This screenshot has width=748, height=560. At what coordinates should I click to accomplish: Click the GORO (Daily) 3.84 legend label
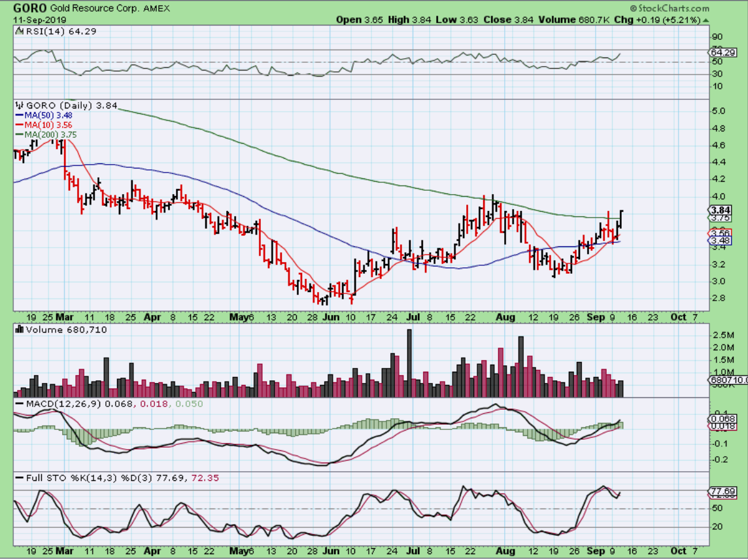[x=71, y=106]
